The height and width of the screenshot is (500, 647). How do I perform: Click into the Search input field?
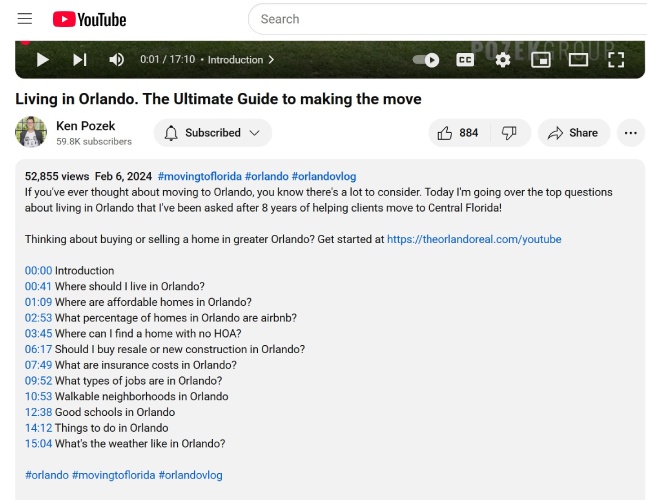click(x=450, y=19)
